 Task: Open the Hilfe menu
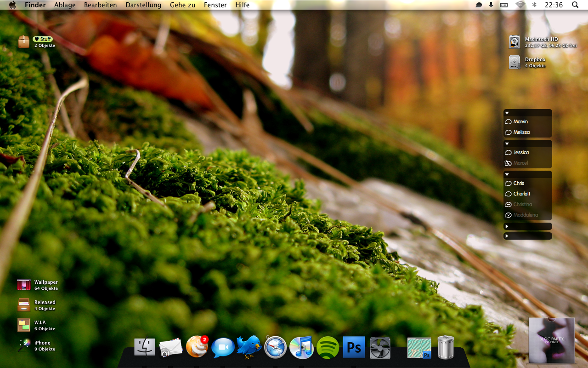(x=243, y=5)
